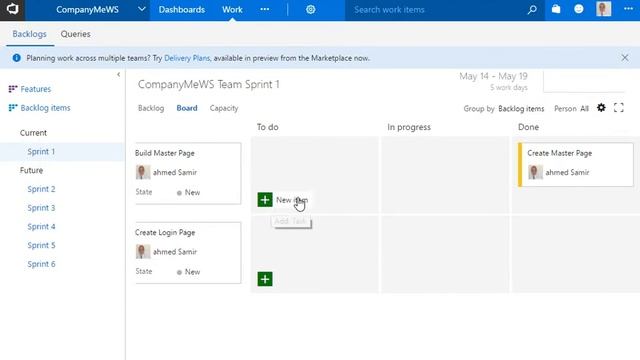The height and width of the screenshot is (360, 640).
Task: Show more hubs via top ellipsis
Action: coord(264,9)
